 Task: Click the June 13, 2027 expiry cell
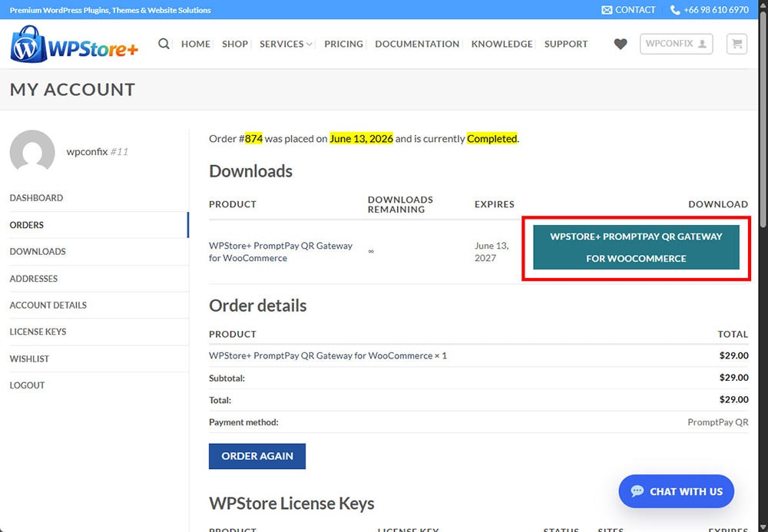coord(492,252)
